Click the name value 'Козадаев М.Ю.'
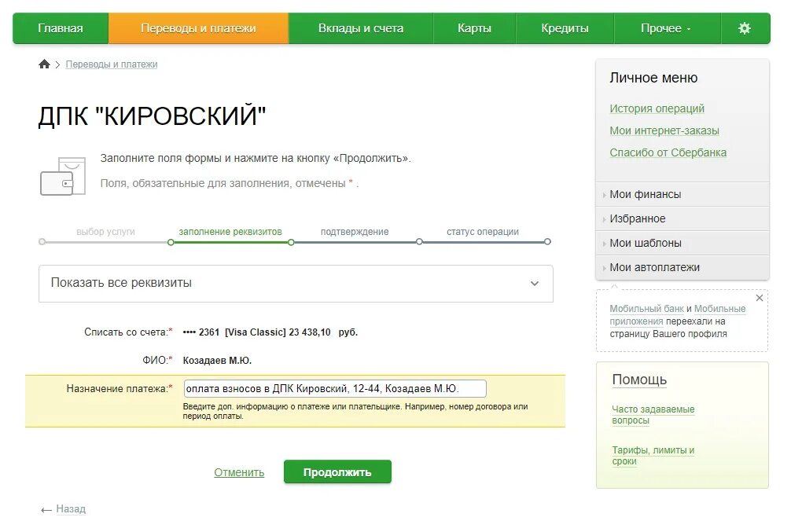This screenshot has width=802, height=532. coord(217,360)
